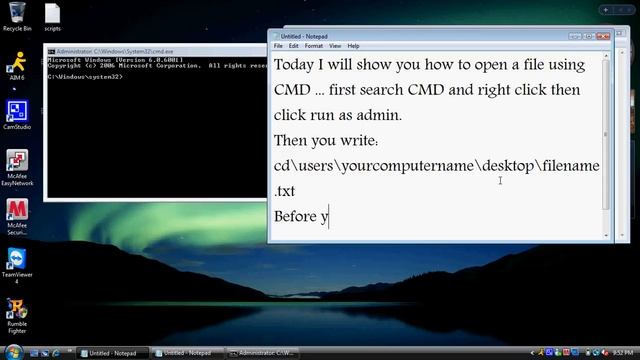Switch to Administrator cmd taskbar button
640x360 pixels.
(x=262, y=353)
